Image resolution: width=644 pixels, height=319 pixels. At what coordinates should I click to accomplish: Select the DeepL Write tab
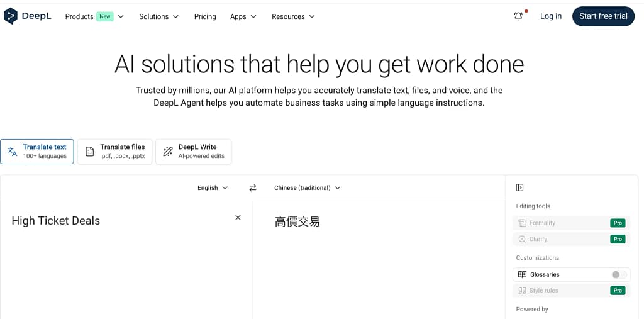coord(194,152)
